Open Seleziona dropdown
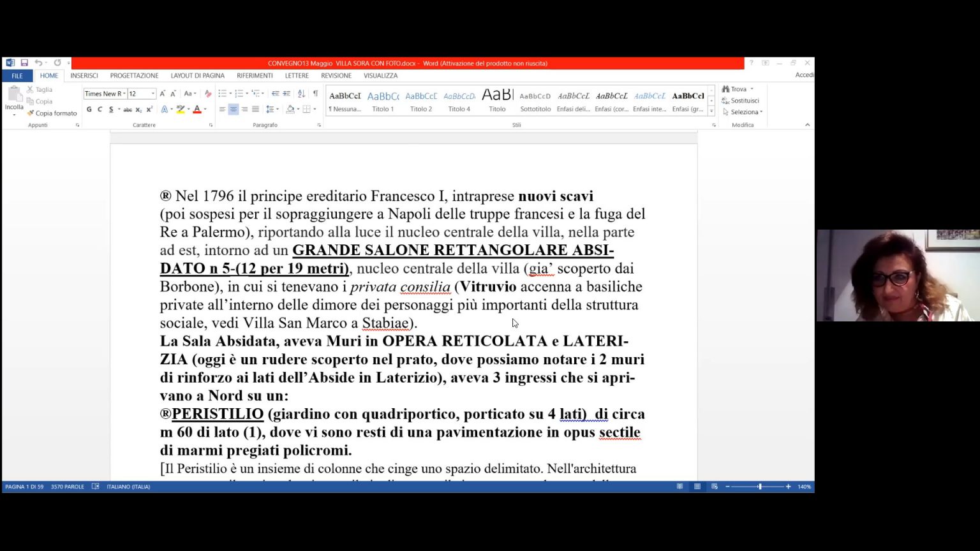Image resolution: width=980 pixels, height=551 pixels. (743, 112)
